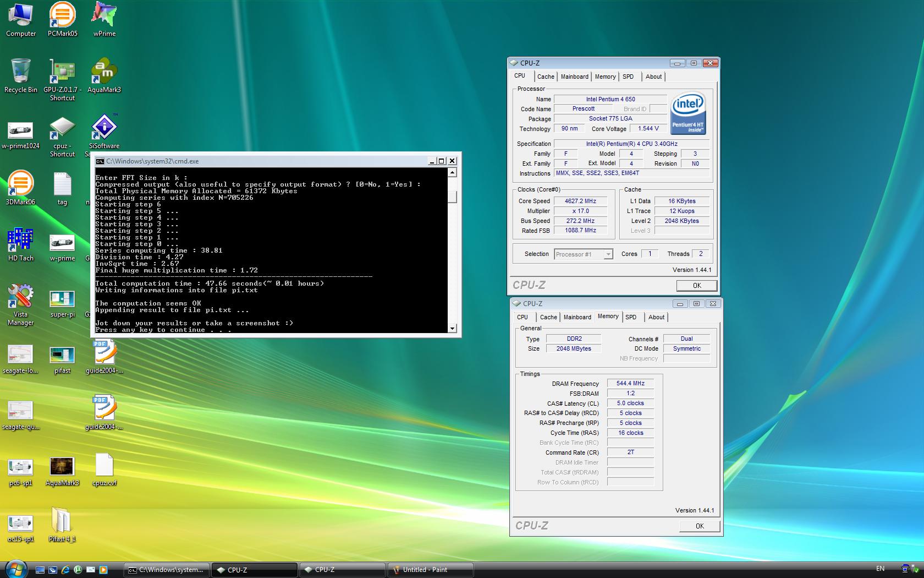This screenshot has width=924, height=578.
Task: Launch the wPrime desktop icon
Action: coord(104,20)
